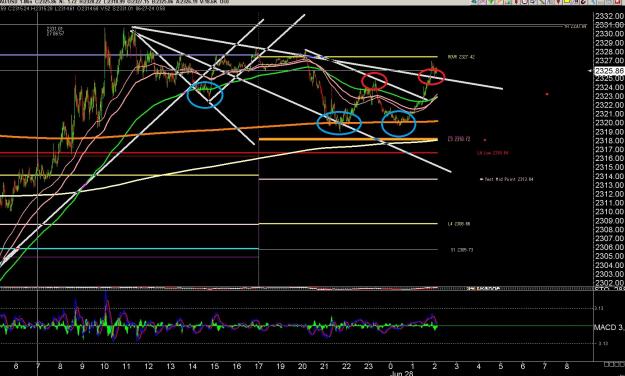Select the 2314.00 price axis label

coord(609,177)
